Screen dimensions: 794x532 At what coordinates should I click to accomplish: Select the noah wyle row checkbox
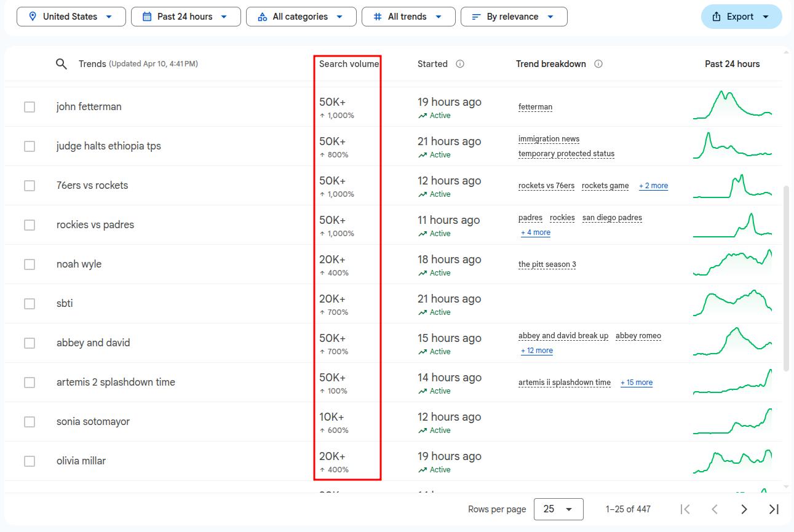(30, 264)
